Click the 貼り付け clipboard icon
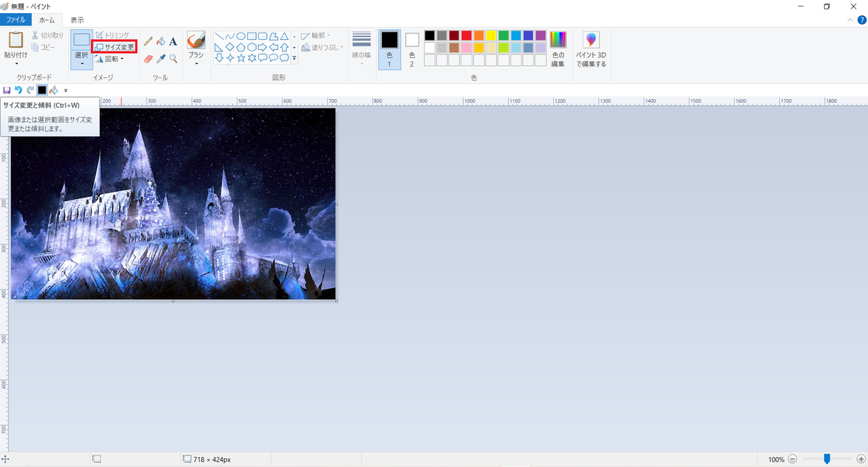Screen dimensions: 868x467 [16, 40]
